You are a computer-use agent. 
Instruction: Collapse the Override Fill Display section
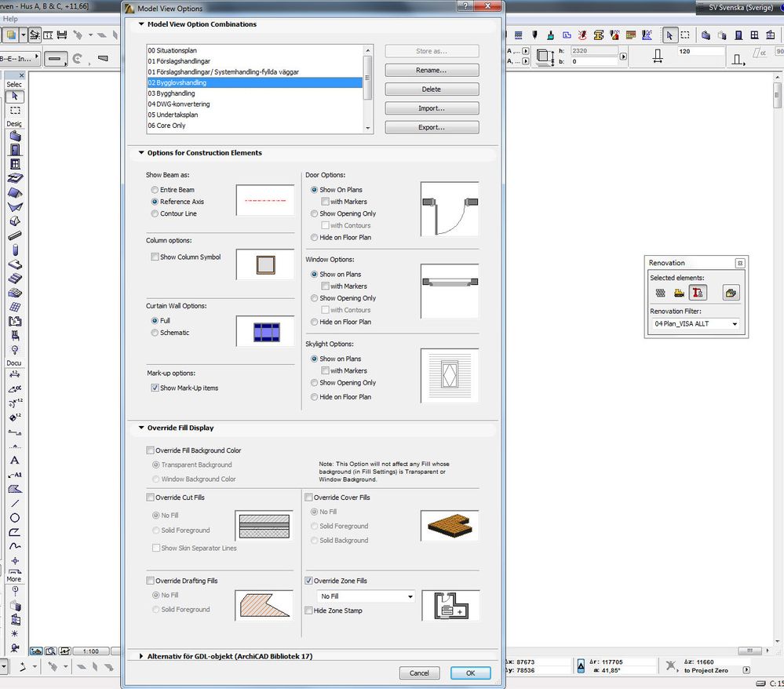[141, 428]
